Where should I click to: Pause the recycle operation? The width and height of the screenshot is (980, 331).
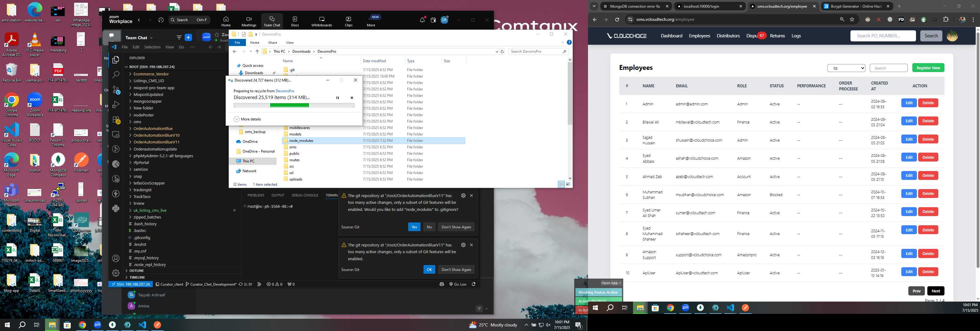click(337, 98)
